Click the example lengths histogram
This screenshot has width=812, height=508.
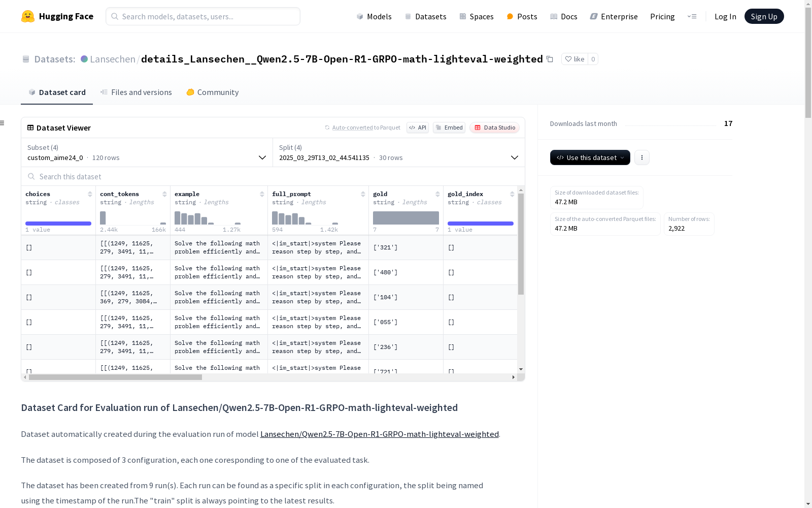(208, 218)
